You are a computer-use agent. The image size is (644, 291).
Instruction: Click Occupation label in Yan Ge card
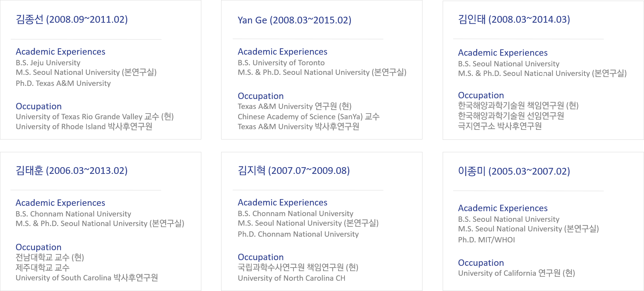click(261, 96)
